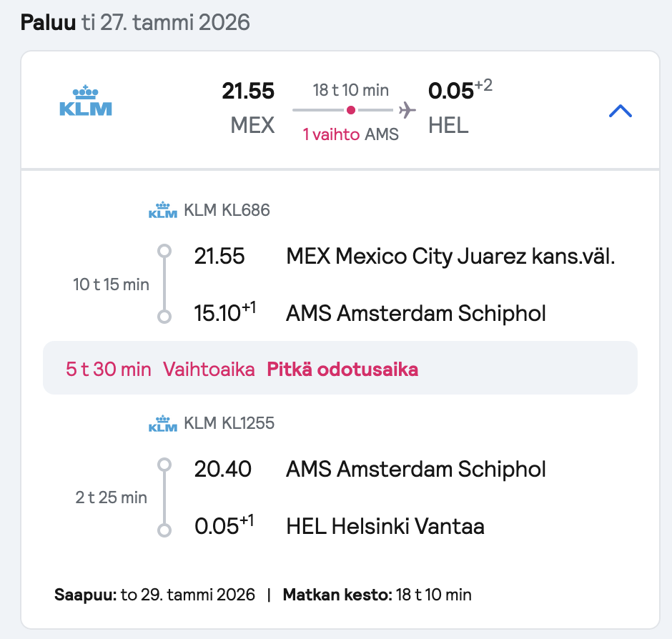Click the header arrival time 0.05 +2
The width and height of the screenshot is (672, 639).
pos(460,90)
